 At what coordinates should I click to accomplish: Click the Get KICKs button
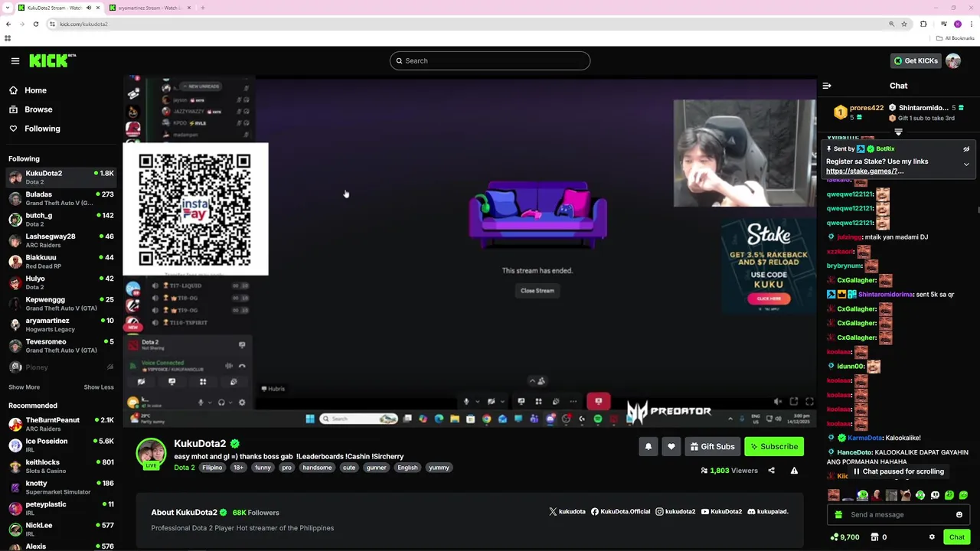click(x=916, y=60)
